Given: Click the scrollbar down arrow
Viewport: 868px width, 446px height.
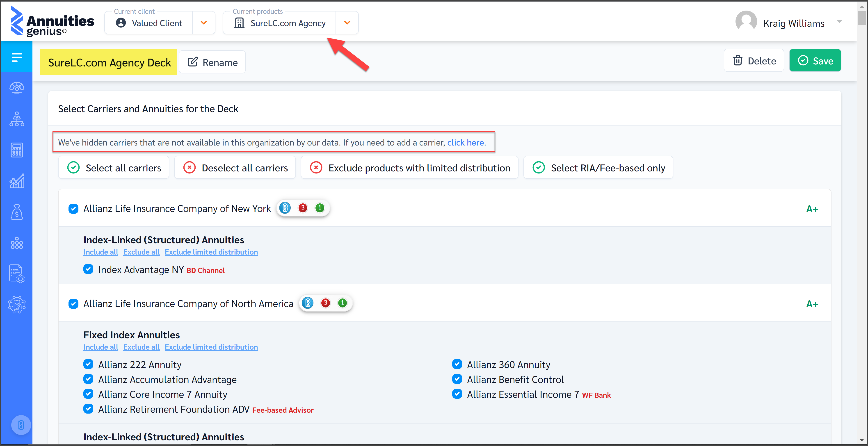Looking at the screenshot, I should [x=862, y=440].
